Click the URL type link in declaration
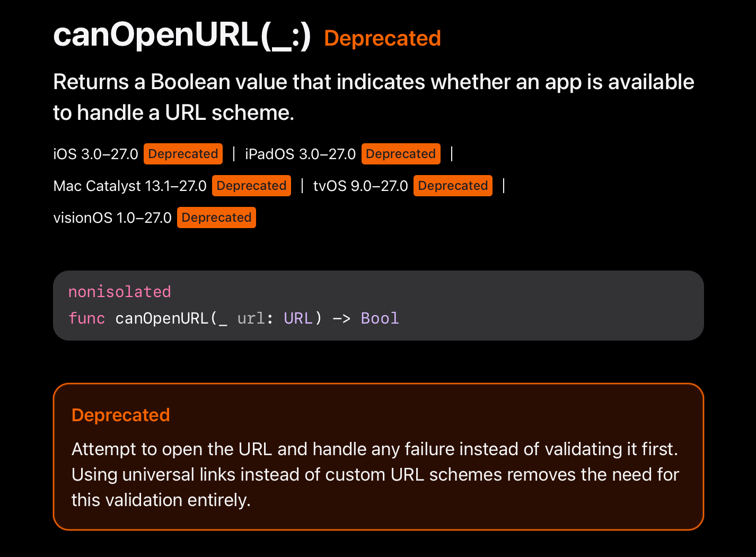Image resolution: width=756 pixels, height=557 pixels. (x=298, y=318)
